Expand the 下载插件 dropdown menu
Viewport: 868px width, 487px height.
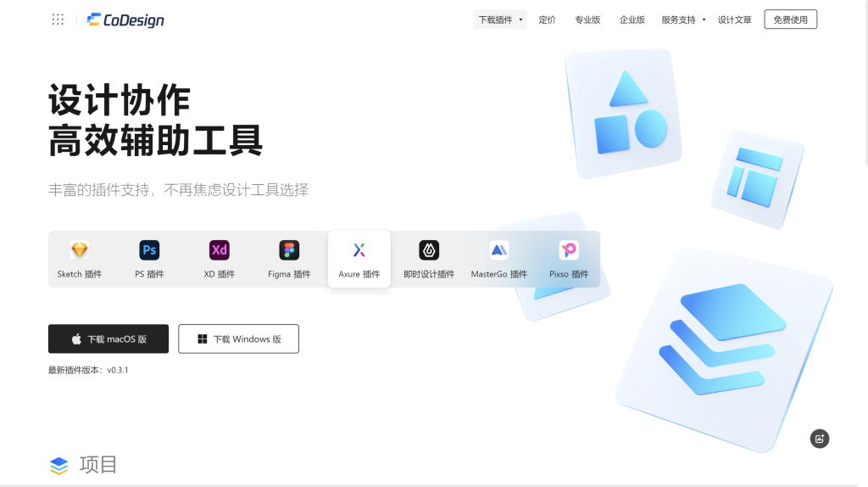pos(500,20)
